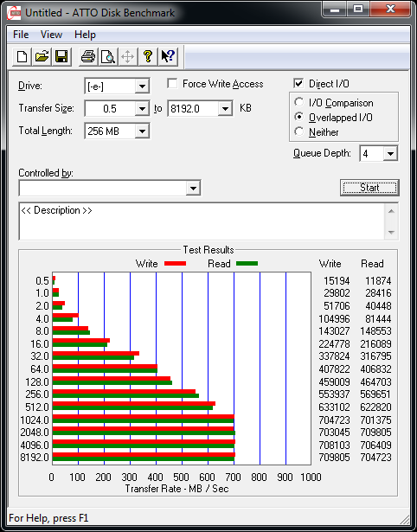Expand the minimum Transfer Size dropdown 0.5
The image size is (417, 532).
(x=142, y=109)
